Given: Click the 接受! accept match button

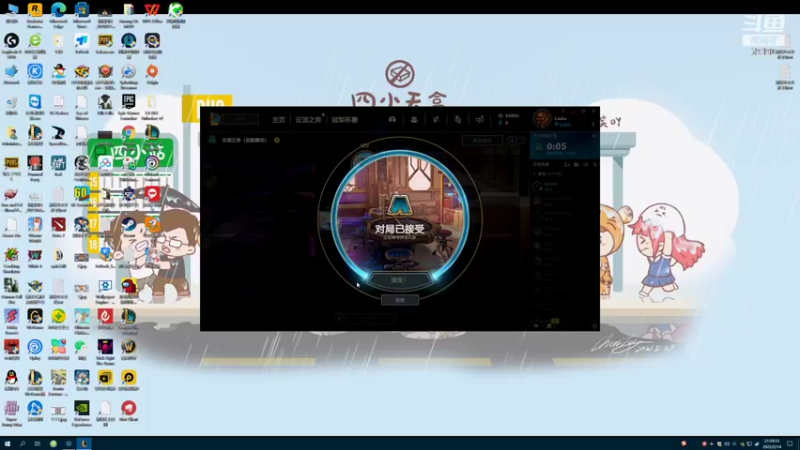Looking at the screenshot, I should 399,280.
